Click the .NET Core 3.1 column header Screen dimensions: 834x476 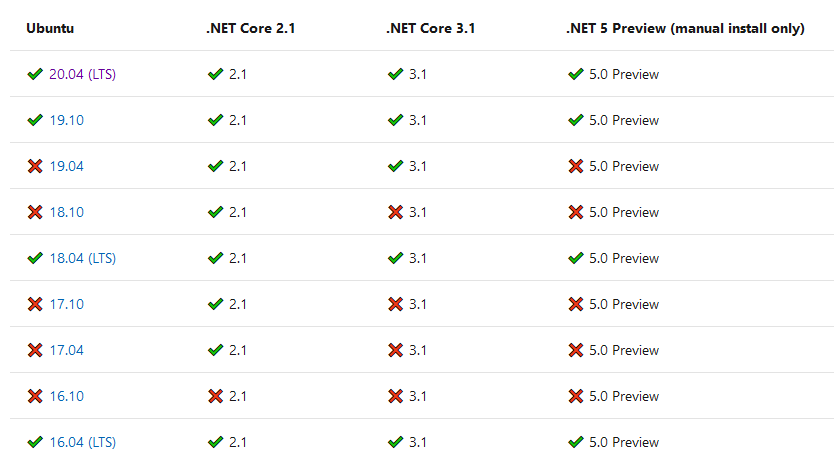(x=430, y=28)
